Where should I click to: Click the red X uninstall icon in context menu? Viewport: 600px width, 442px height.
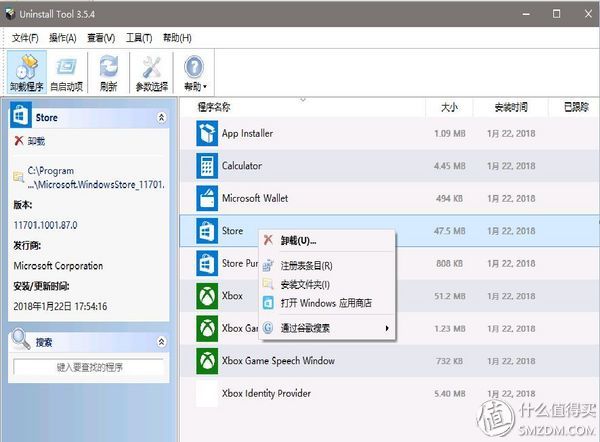pyautogui.click(x=268, y=240)
